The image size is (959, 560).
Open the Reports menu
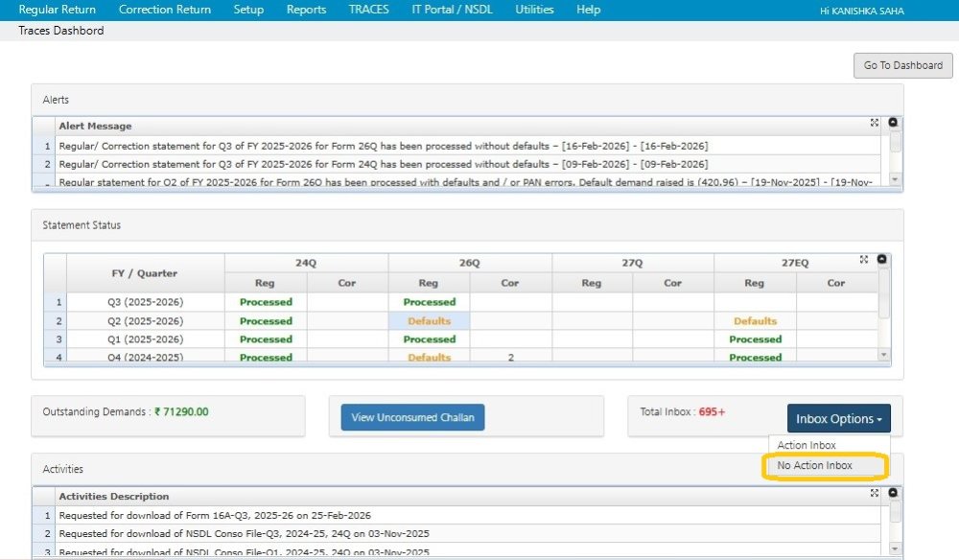point(306,10)
